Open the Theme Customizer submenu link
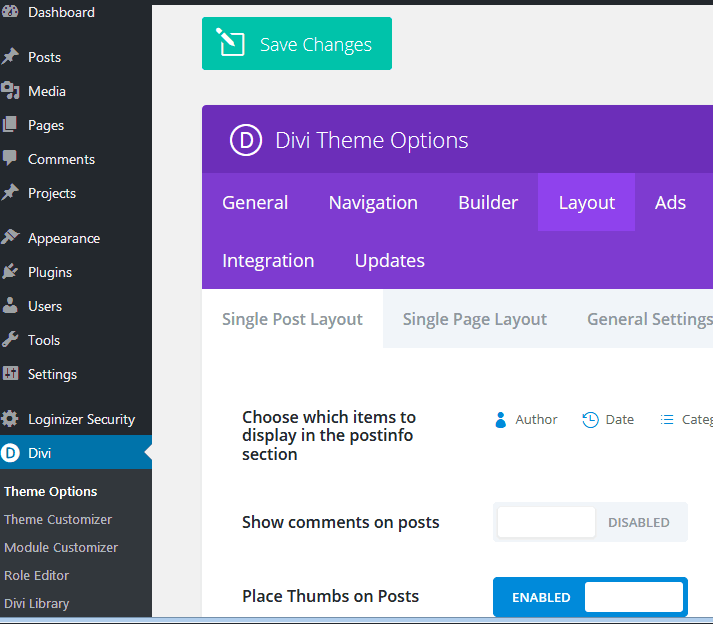 58,519
